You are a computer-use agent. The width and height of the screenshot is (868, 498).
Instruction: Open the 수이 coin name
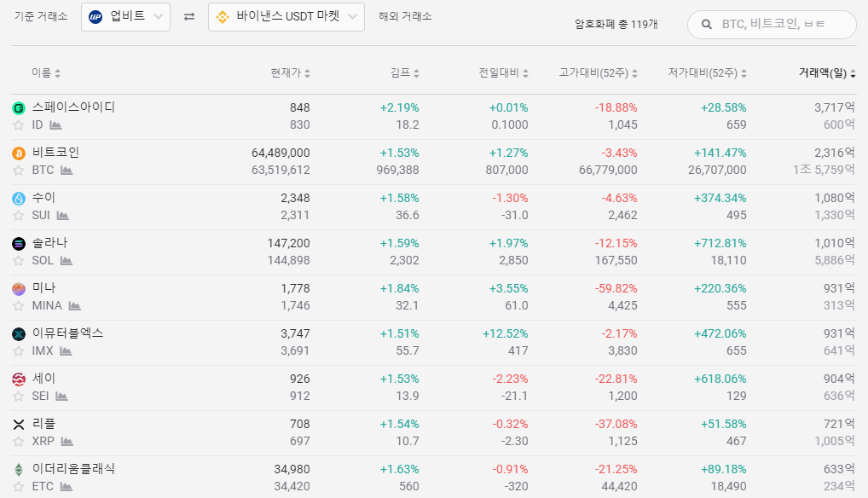[x=43, y=198]
